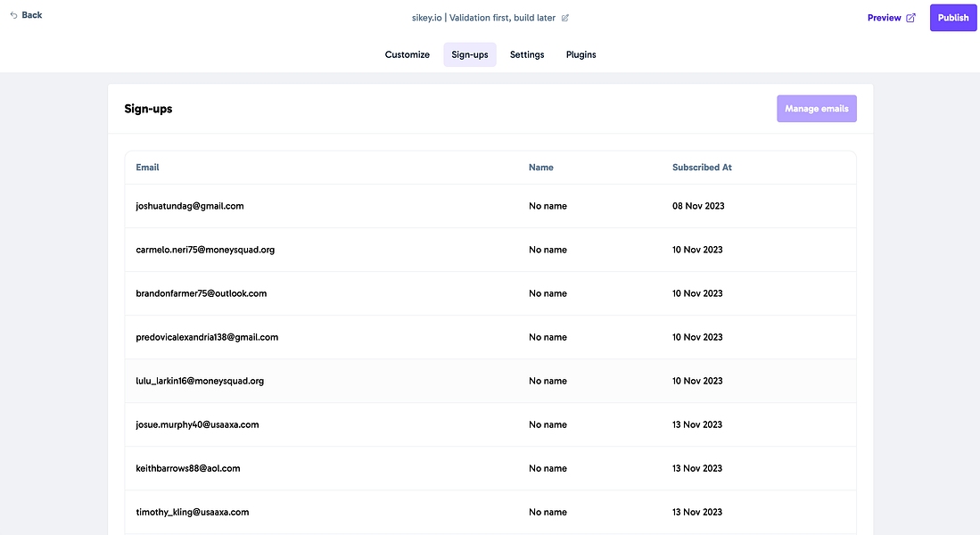Click the edit pencil icon beside site title
This screenshot has width=980, height=535.
[x=565, y=18]
